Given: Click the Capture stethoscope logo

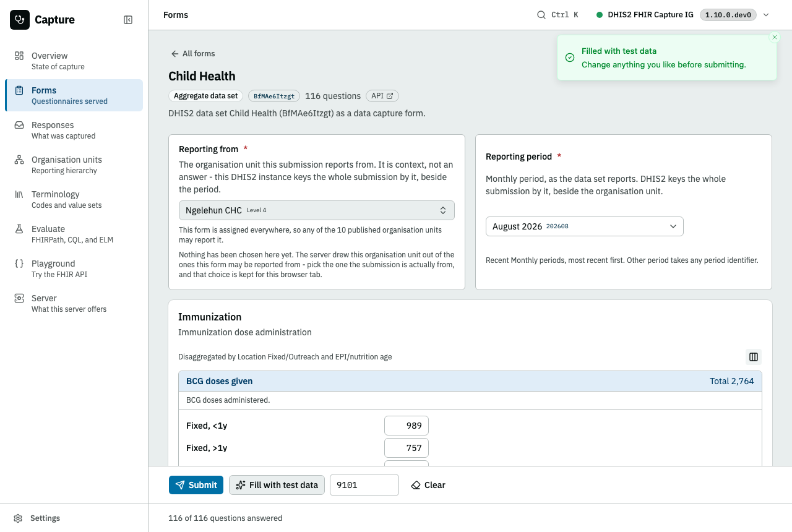Looking at the screenshot, I should (x=20, y=20).
